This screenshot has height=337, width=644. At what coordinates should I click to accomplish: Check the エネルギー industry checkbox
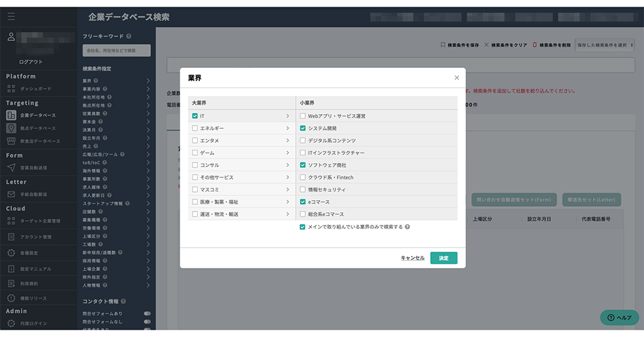pyautogui.click(x=195, y=128)
